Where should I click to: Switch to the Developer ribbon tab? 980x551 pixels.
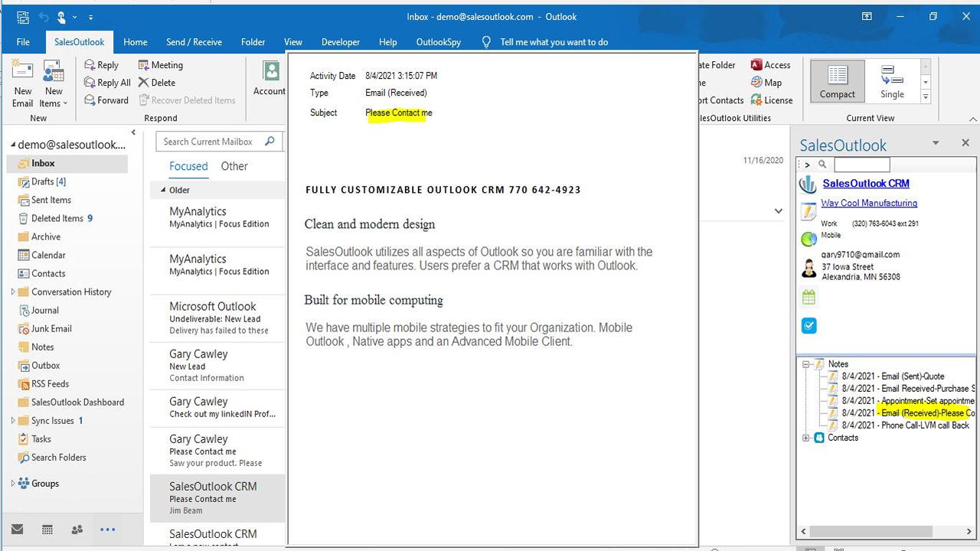click(340, 42)
